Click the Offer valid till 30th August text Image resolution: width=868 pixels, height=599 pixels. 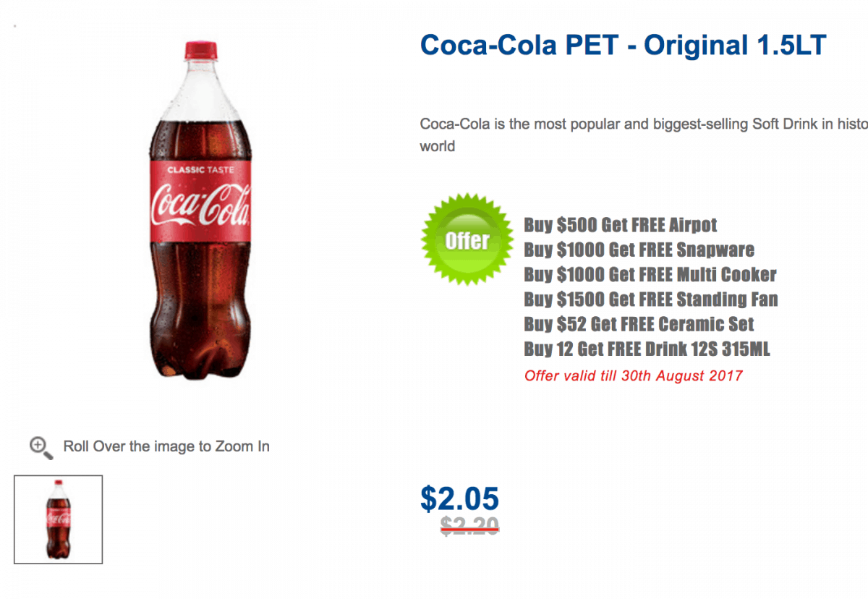pos(633,375)
